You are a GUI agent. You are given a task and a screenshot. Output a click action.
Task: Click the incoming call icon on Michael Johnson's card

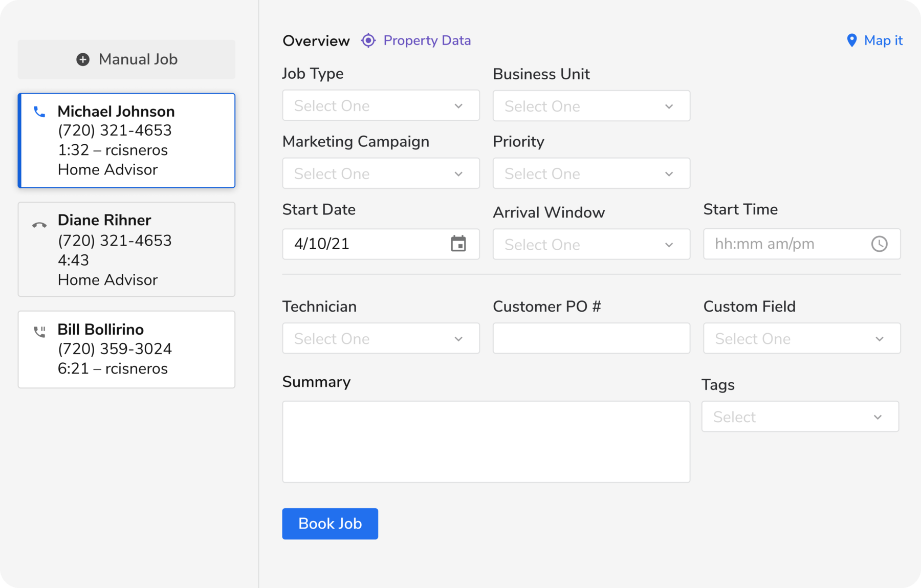[39, 113]
